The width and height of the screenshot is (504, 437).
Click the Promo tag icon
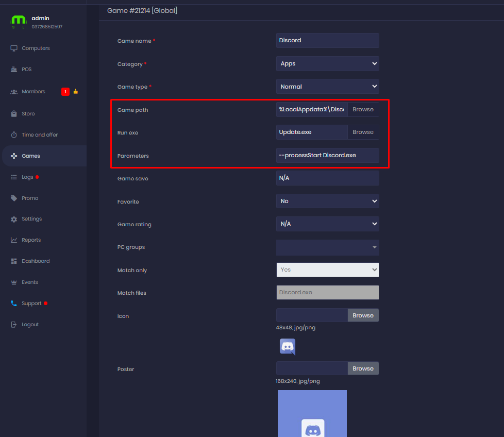pyautogui.click(x=14, y=198)
